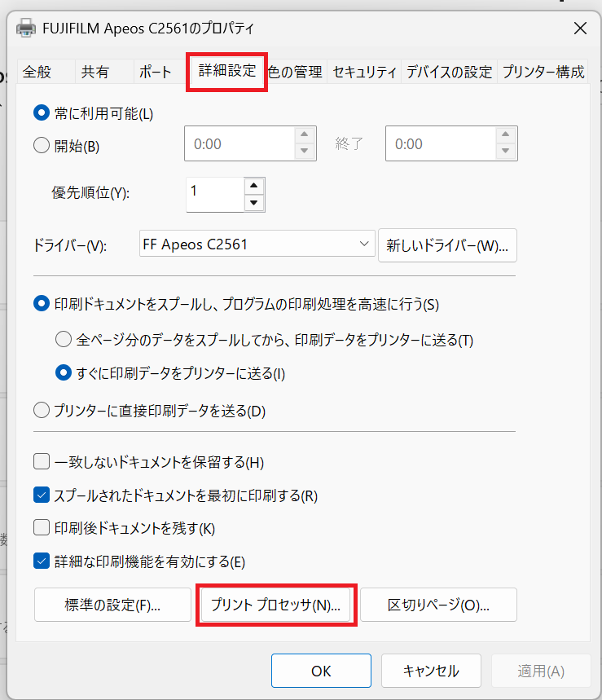Screen dimensions: 602x700
Task: Click the printer icon in the title bar
Action: [26, 28]
